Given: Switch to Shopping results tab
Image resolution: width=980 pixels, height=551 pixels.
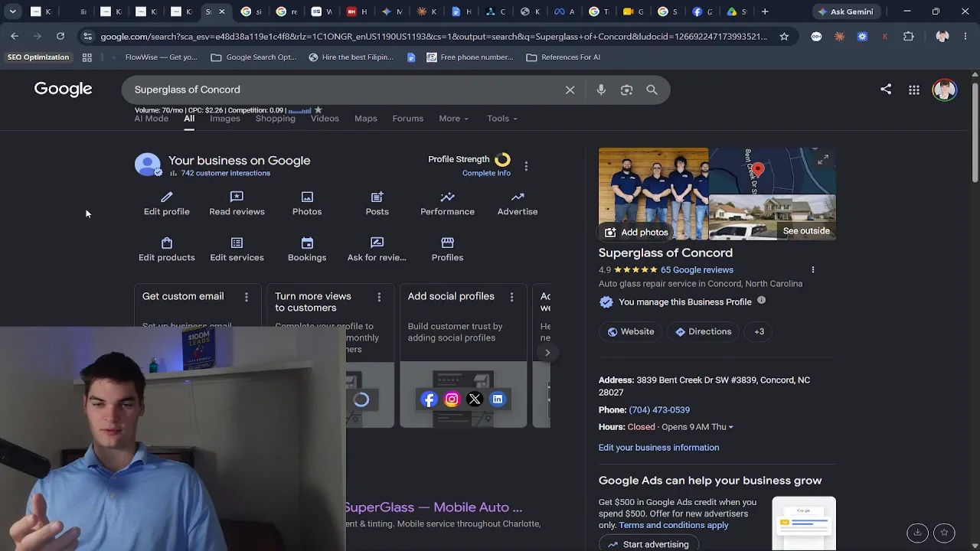Looking at the screenshot, I should (x=276, y=119).
